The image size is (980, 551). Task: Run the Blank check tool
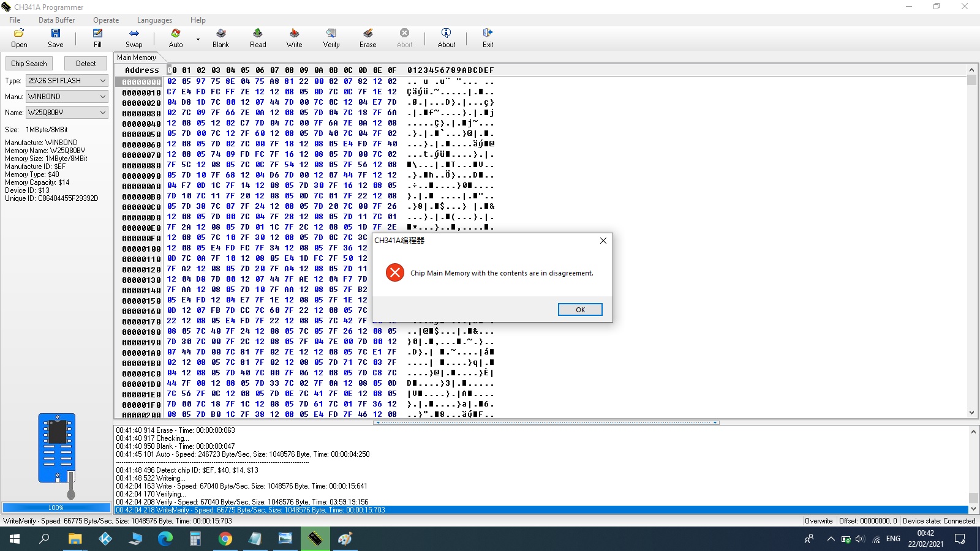coord(221,37)
